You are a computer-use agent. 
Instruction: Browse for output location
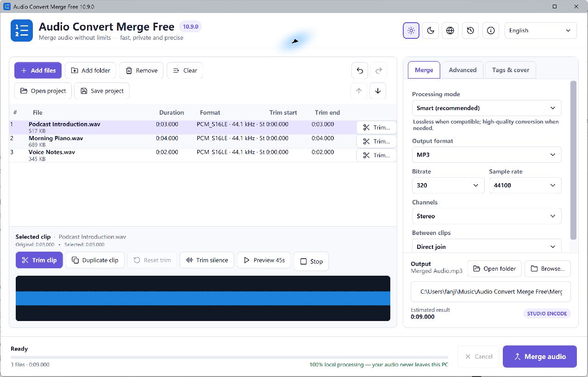548,269
